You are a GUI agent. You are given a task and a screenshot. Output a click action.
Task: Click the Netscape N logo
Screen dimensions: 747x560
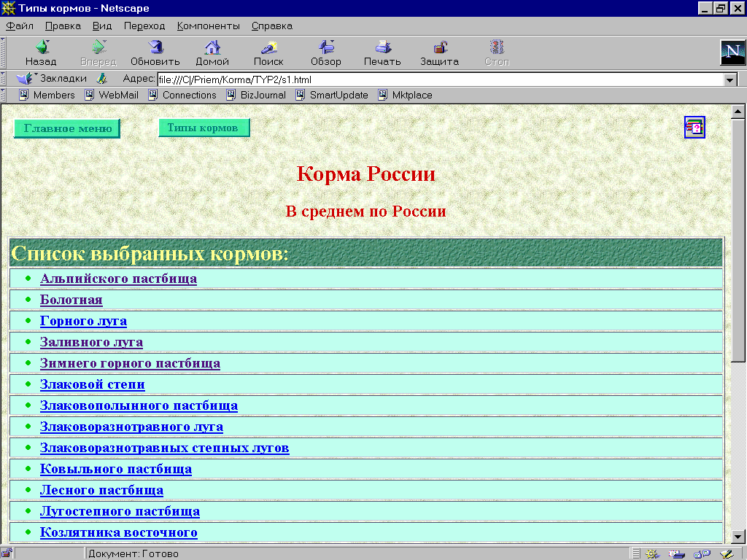[732, 52]
